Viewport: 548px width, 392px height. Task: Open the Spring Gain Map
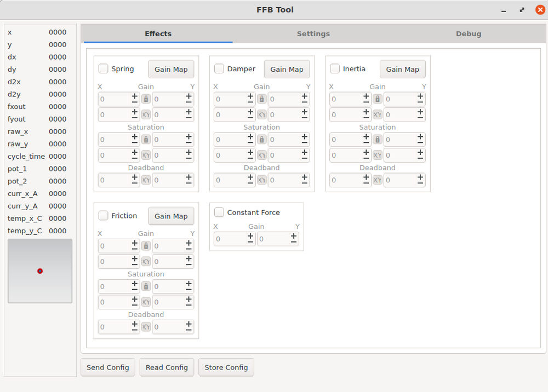171,69
